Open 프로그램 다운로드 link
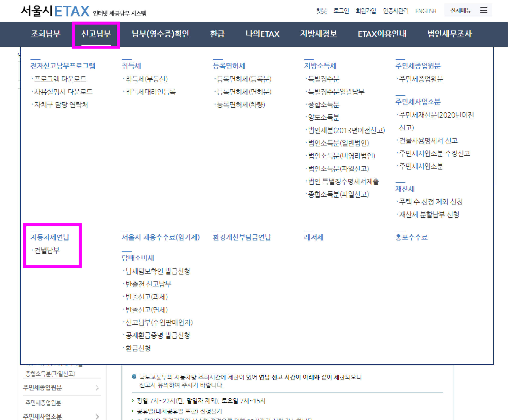Screen dimensions: 508x420 coord(60,79)
